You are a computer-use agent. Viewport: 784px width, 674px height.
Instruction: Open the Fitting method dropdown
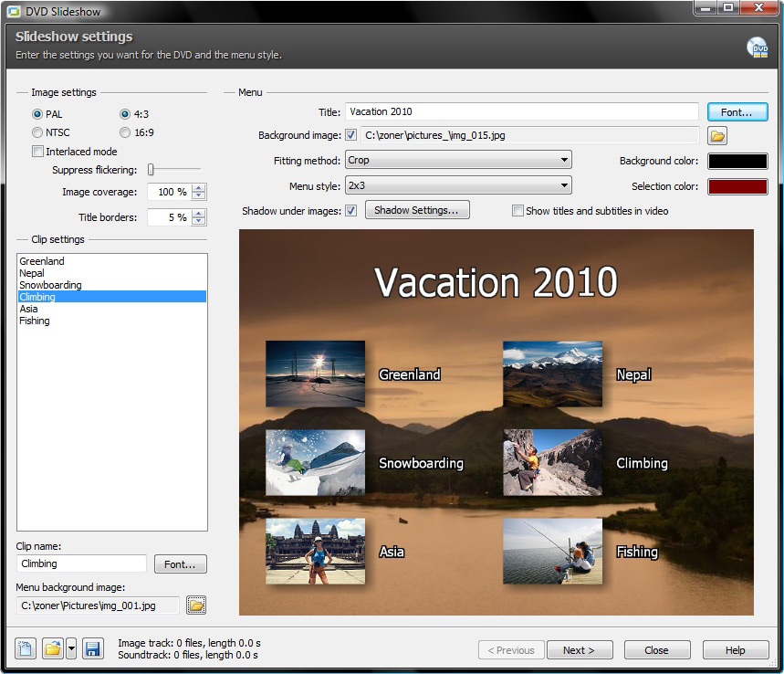click(x=458, y=160)
